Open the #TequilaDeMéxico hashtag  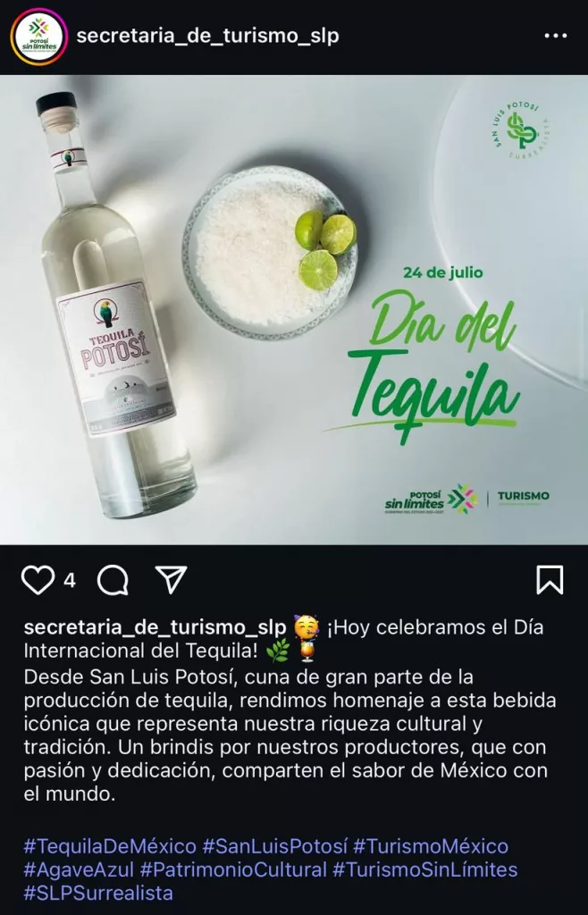coord(110,846)
